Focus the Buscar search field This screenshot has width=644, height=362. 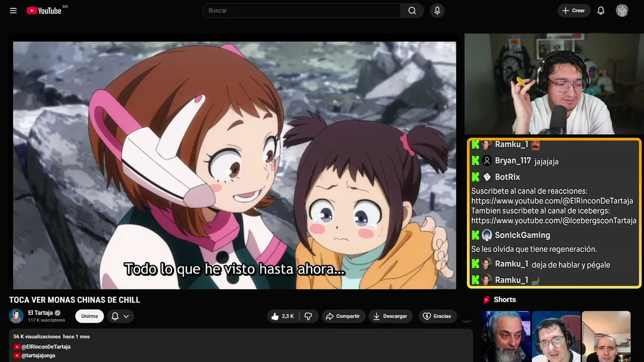click(301, 11)
